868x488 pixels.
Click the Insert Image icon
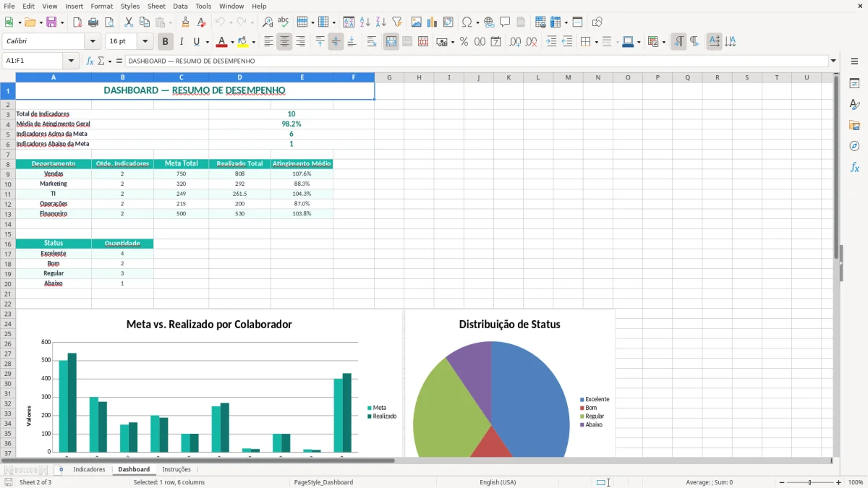click(417, 22)
